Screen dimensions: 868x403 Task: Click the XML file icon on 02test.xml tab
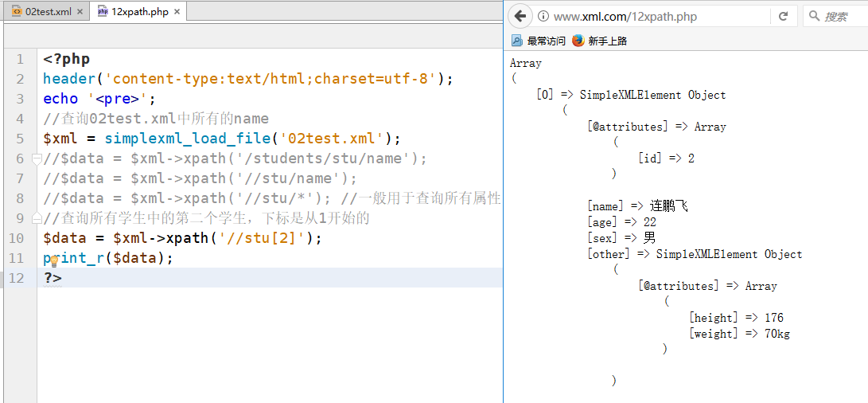tap(17, 12)
